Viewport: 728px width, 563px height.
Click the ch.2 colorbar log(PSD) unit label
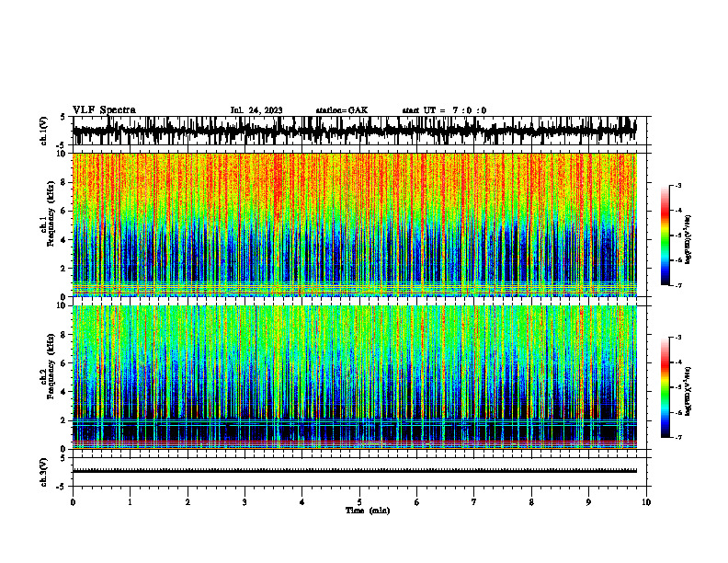click(x=688, y=391)
